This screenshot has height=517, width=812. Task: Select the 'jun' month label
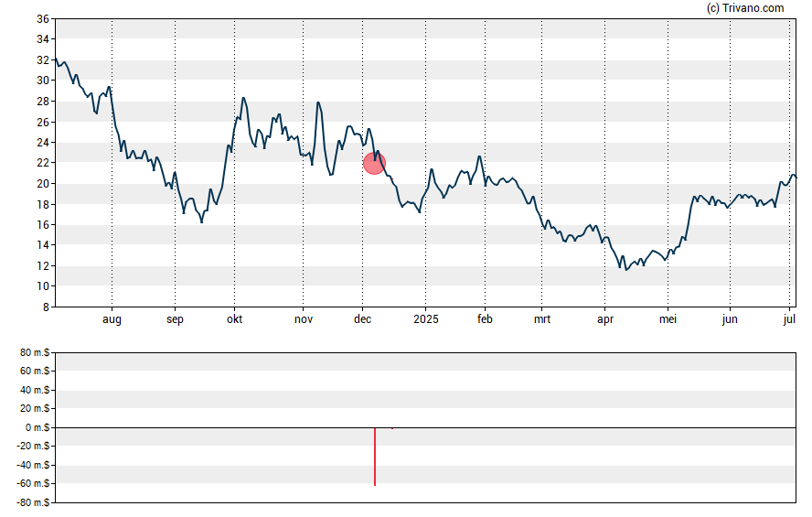click(x=730, y=319)
